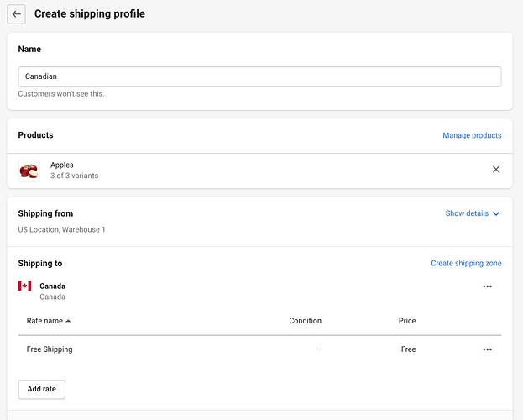Click the Canada flag icon

point(25,286)
